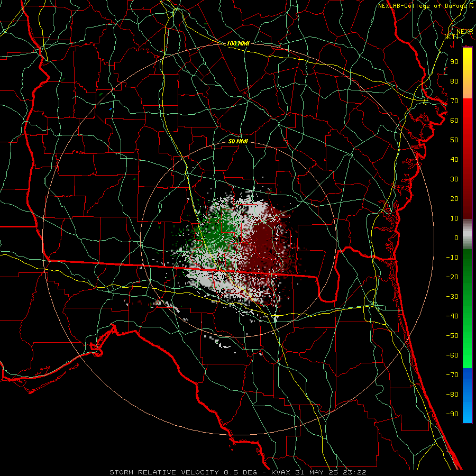Viewport: 476px width, 476px height.
Task: Click the 90 value on the velocity scale
Action: pyautogui.click(x=454, y=62)
